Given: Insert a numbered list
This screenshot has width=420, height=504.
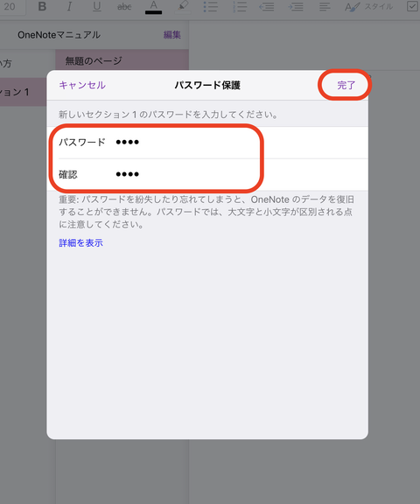Looking at the screenshot, I should [240, 7].
